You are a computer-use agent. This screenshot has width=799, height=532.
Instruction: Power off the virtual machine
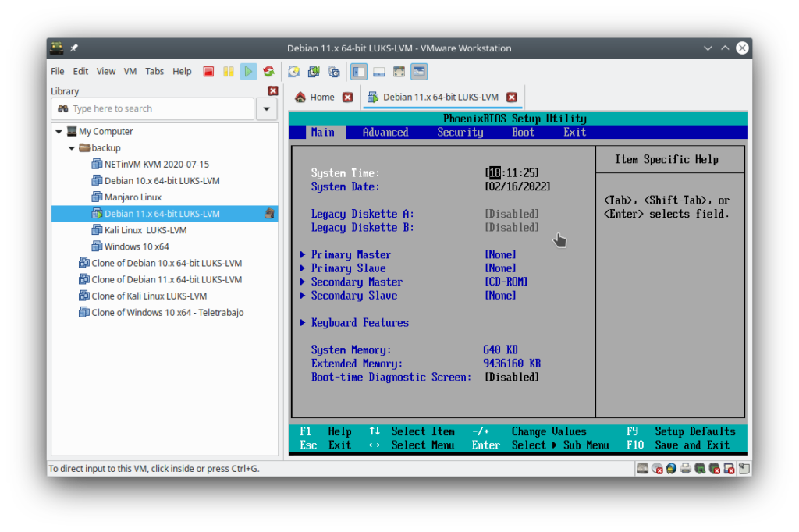[208, 71]
